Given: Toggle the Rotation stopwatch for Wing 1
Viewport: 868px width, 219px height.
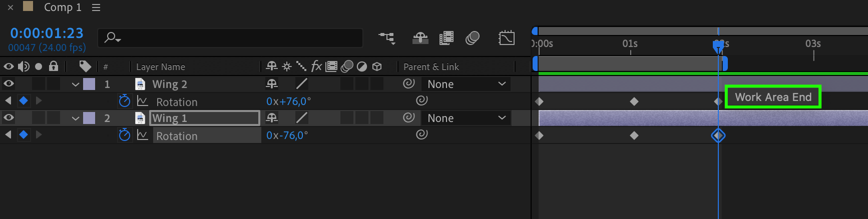Looking at the screenshot, I should [x=124, y=135].
